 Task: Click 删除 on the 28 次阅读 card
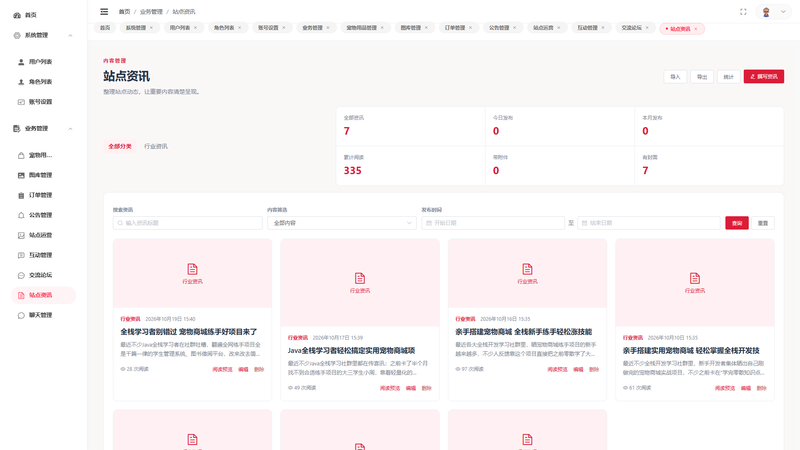[x=259, y=369]
